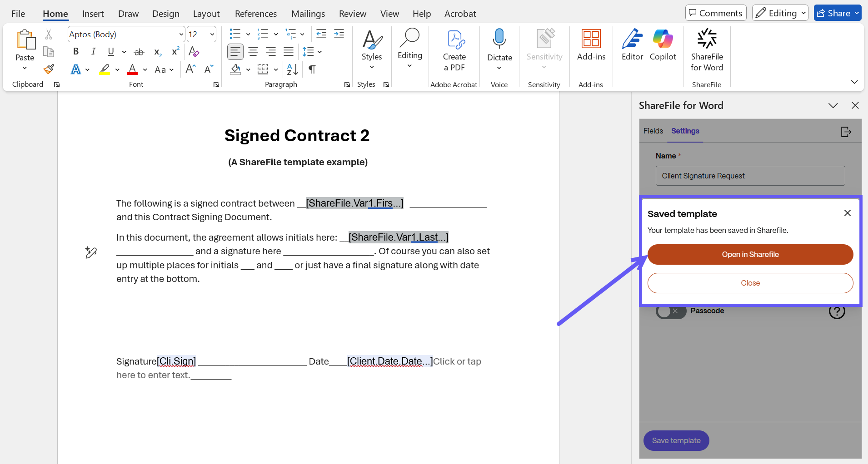Open the font name dropdown
868x464 pixels.
tap(181, 35)
